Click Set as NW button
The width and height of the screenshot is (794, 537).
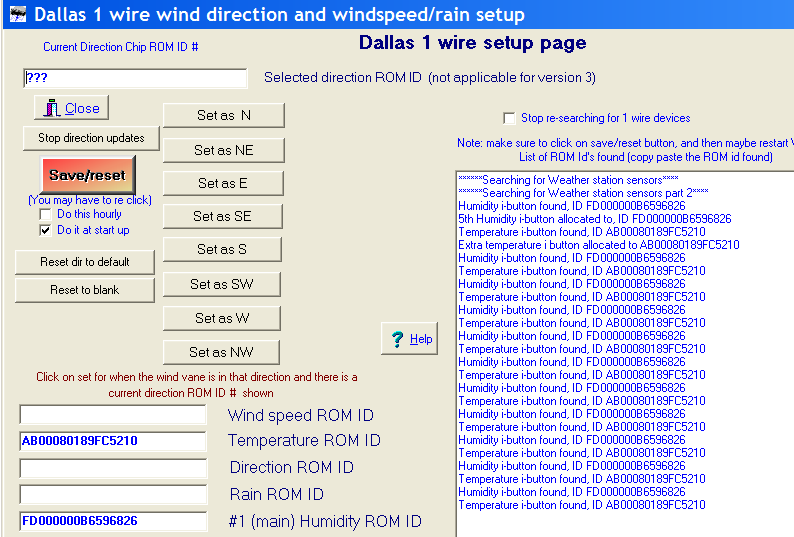[x=221, y=352]
